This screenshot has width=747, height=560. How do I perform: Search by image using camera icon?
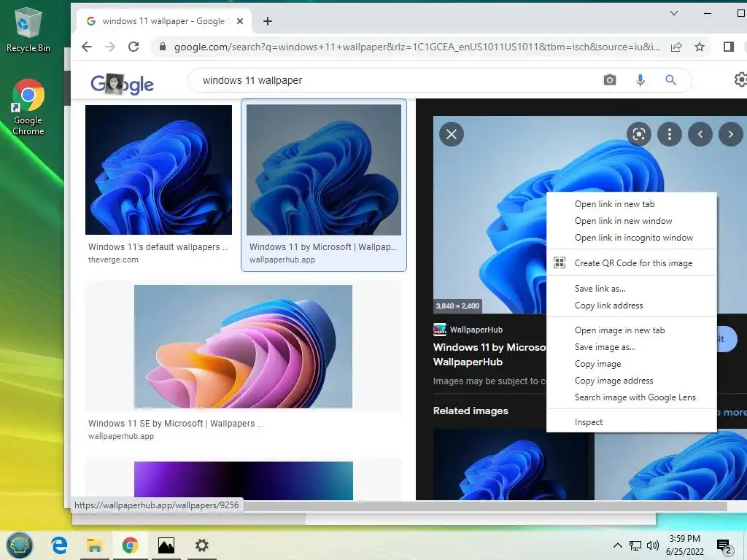610,80
